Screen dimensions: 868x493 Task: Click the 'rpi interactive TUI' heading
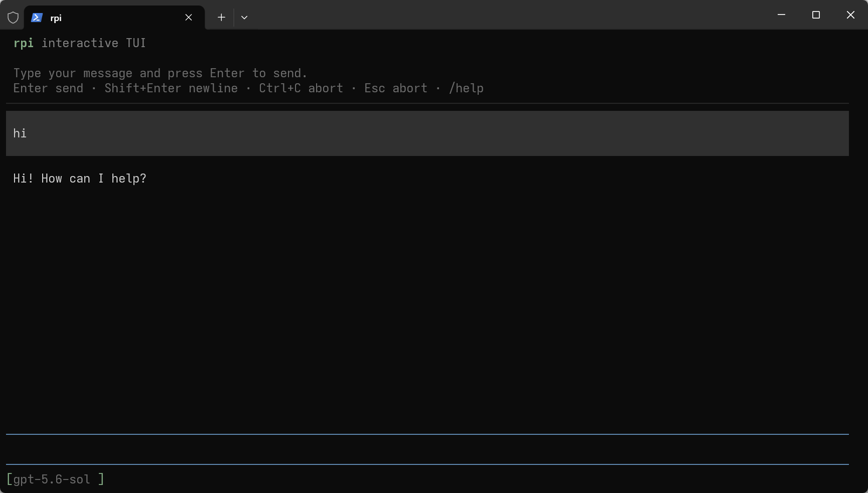80,43
